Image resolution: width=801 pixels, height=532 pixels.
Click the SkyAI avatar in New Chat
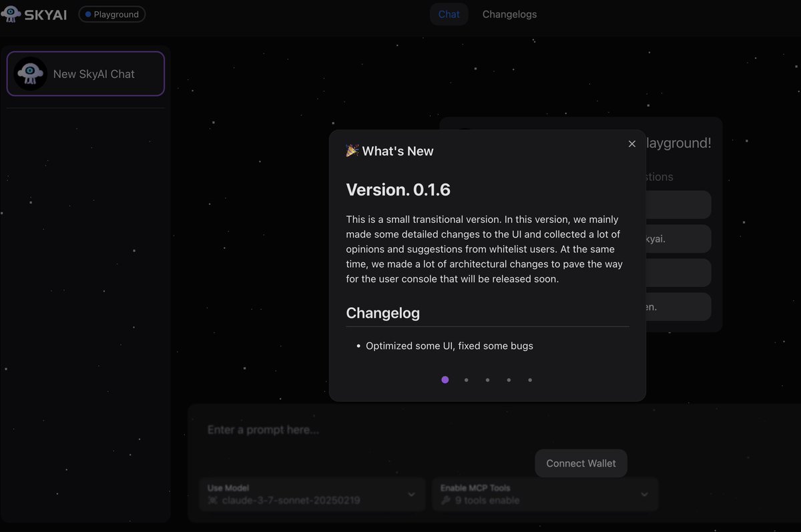pyautogui.click(x=31, y=73)
